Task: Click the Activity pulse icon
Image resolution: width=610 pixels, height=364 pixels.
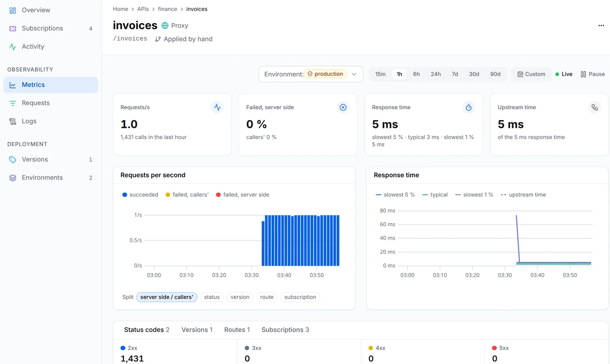Action: click(13, 46)
